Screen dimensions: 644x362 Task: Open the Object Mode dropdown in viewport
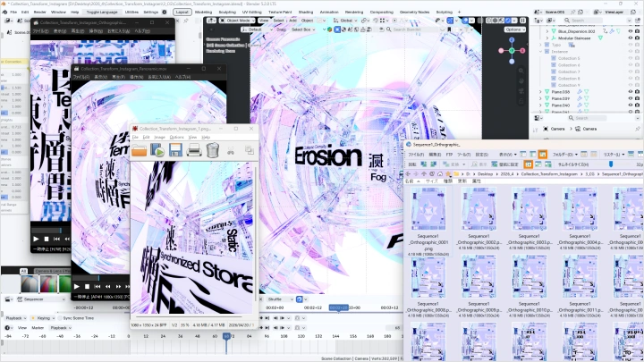pyautogui.click(x=237, y=20)
